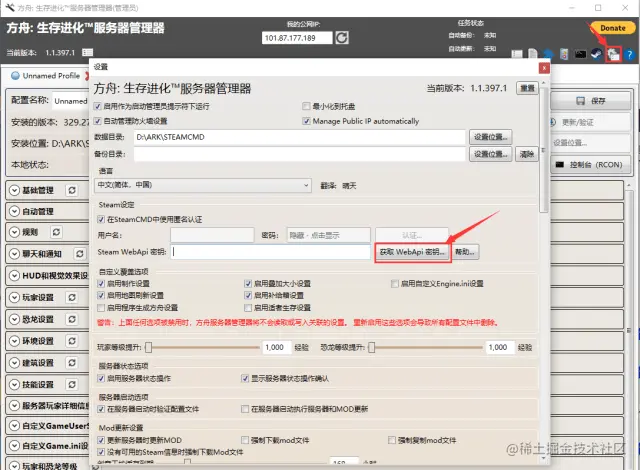Reset the 规则 section with its refresh icon
Image resolution: width=640 pixels, height=470 pixels.
tap(56, 232)
